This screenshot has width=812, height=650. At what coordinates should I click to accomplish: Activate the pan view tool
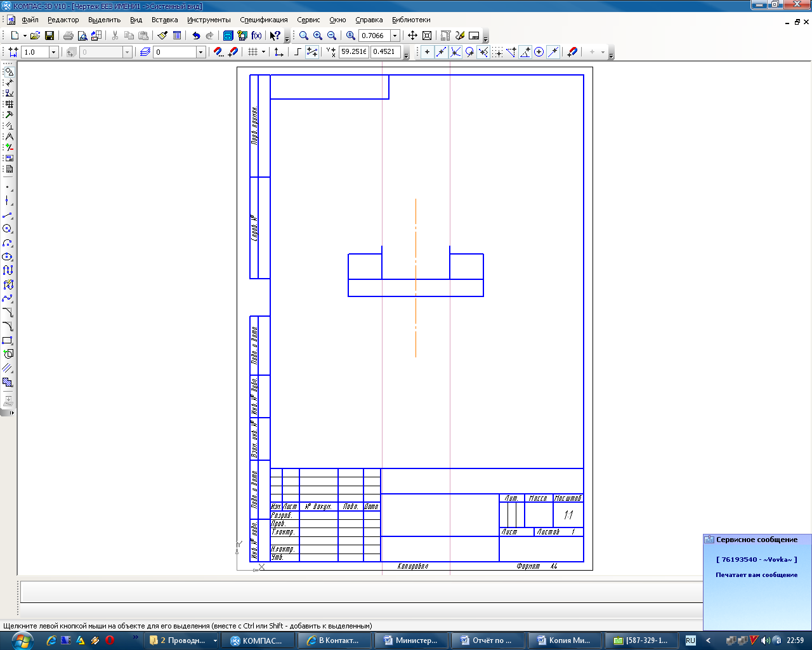[412, 36]
